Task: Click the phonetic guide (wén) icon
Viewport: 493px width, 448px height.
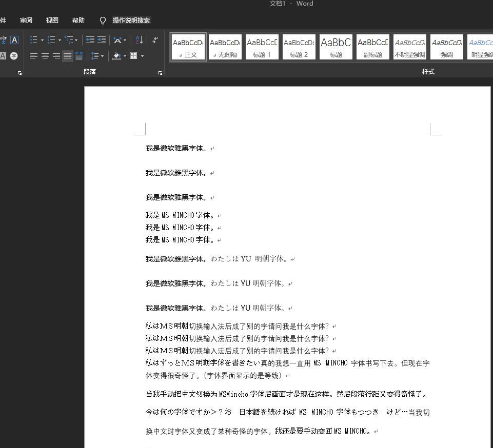Action: click(4, 39)
